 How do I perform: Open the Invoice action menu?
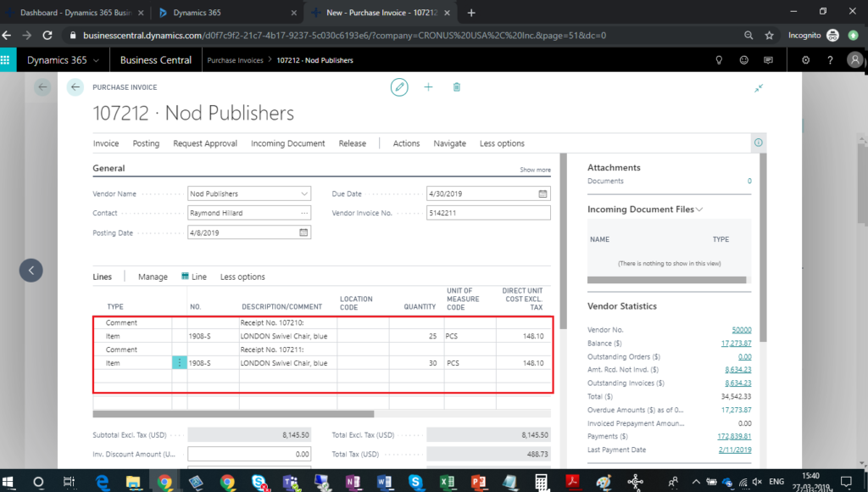(106, 143)
